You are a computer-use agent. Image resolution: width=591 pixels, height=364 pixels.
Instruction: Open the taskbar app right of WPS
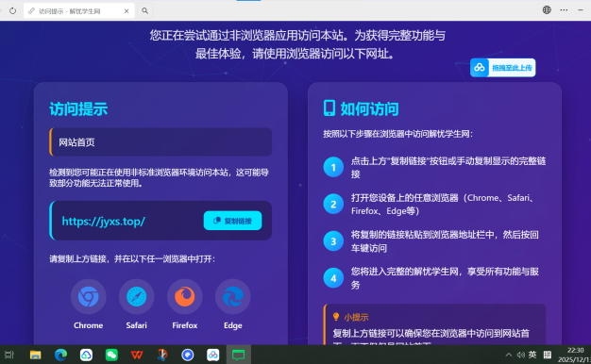(x=162, y=355)
